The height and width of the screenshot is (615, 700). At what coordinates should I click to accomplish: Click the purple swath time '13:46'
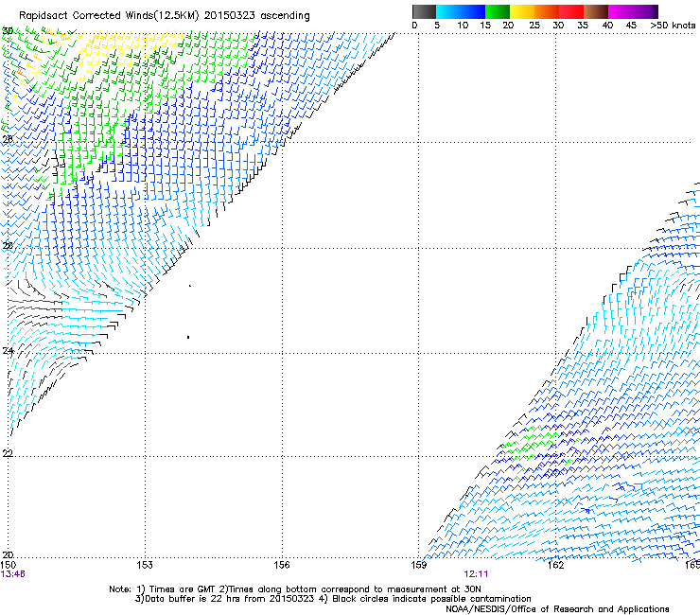(x=12, y=574)
